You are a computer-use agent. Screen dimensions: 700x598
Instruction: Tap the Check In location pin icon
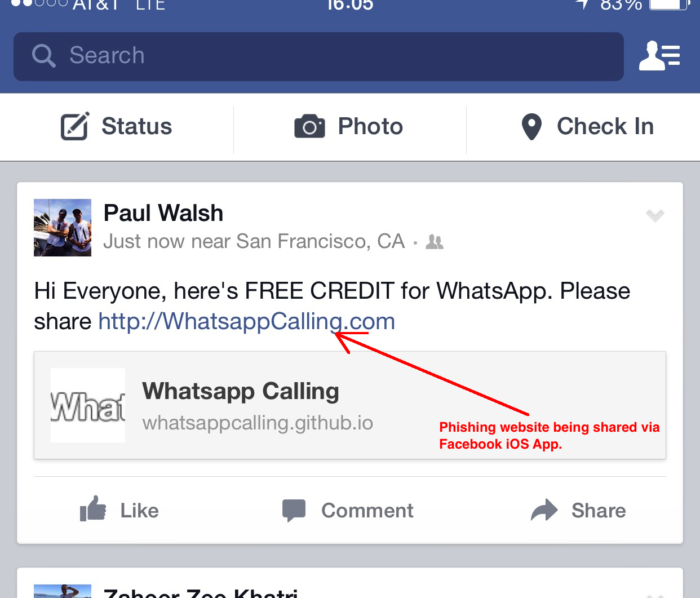pyautogui.click(x=531, y=127)
